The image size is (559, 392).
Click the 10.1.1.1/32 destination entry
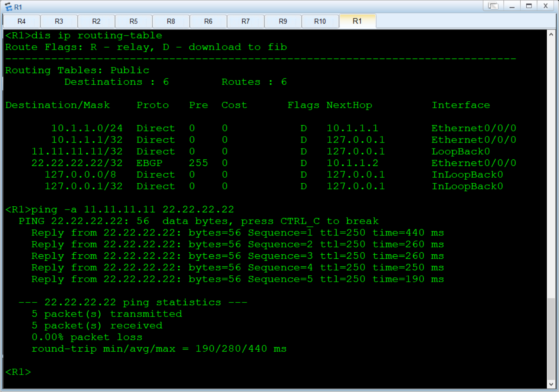click(x=87, y=140)
